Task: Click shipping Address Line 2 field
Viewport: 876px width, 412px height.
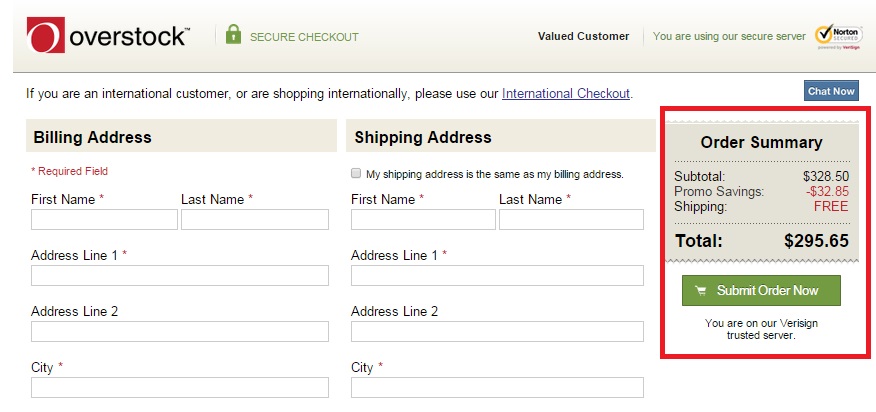Action: coord(497,332)
